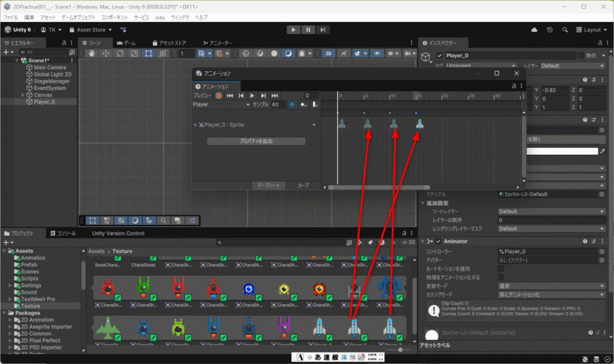Image resolution: width=614 pixels, height=364 pixels.
Task: Open the Layout dropdown at top right
Action: coord(591,29)
